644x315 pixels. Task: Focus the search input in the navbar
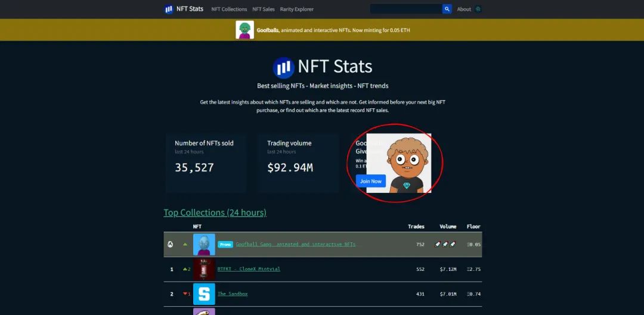(406, 9)
